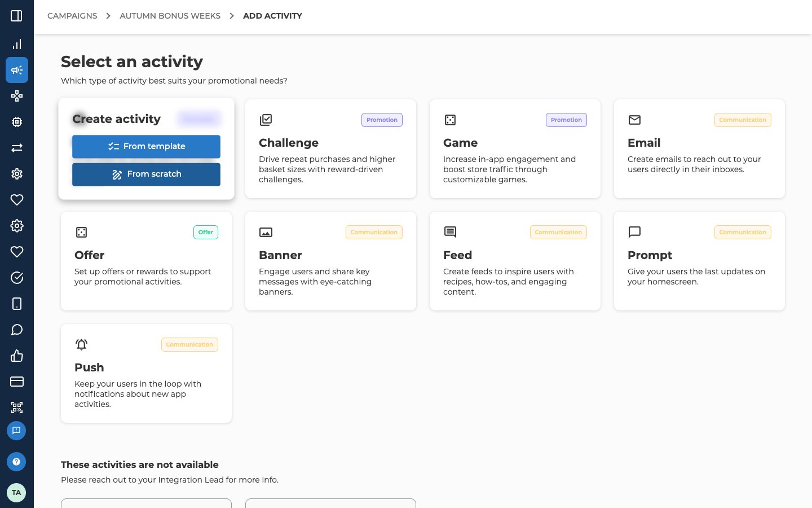Click the credit card icon in sidebar
This screenshot has width=812, height=508.
(17, 382)
